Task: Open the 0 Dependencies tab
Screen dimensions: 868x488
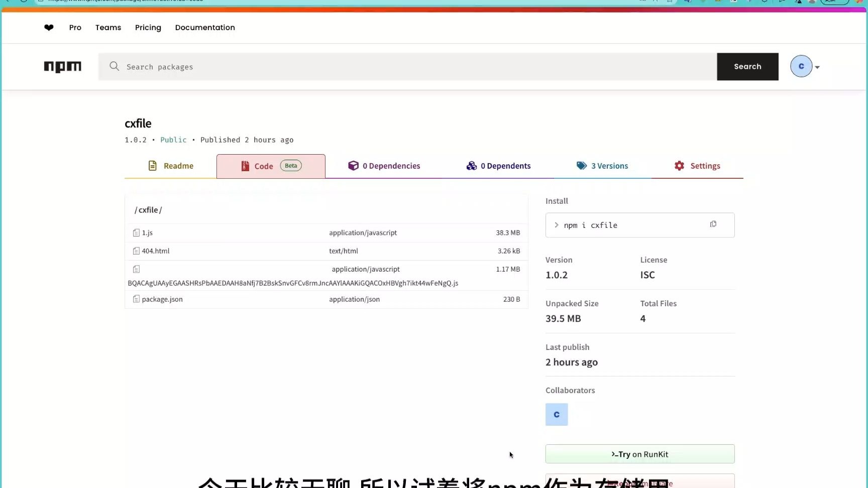Action: 384,166
